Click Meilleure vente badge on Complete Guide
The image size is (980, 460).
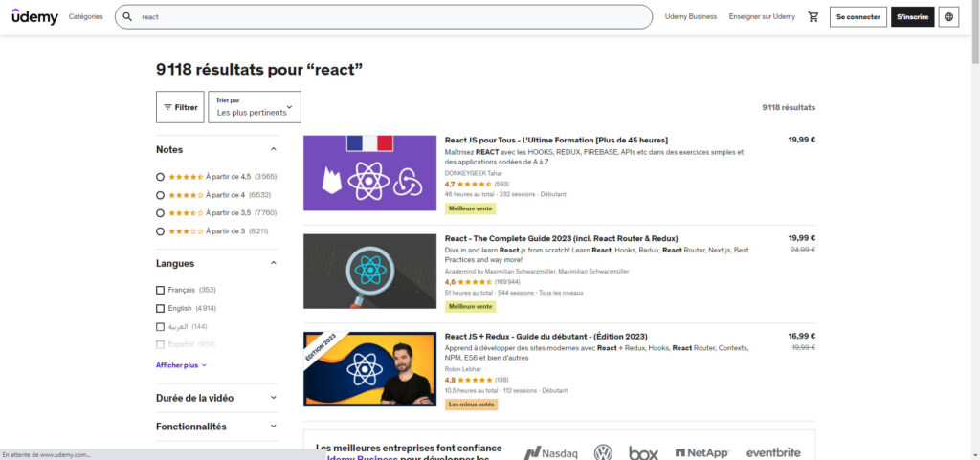(471, 307)
